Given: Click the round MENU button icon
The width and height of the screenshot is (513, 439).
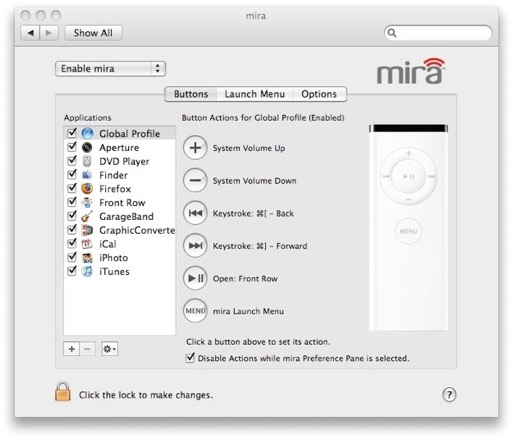Looking at the screenshot, I should 195,311.
